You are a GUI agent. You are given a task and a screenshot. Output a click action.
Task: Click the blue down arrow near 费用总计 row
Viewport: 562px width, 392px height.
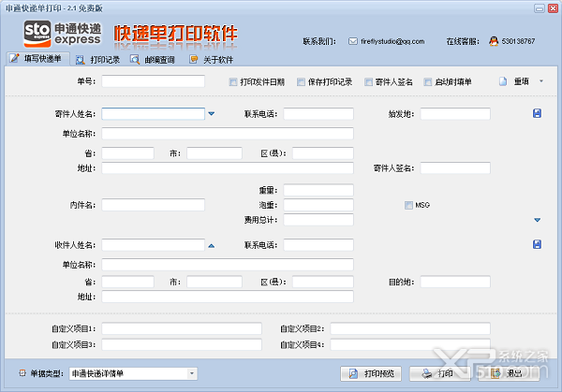[538, 220]
